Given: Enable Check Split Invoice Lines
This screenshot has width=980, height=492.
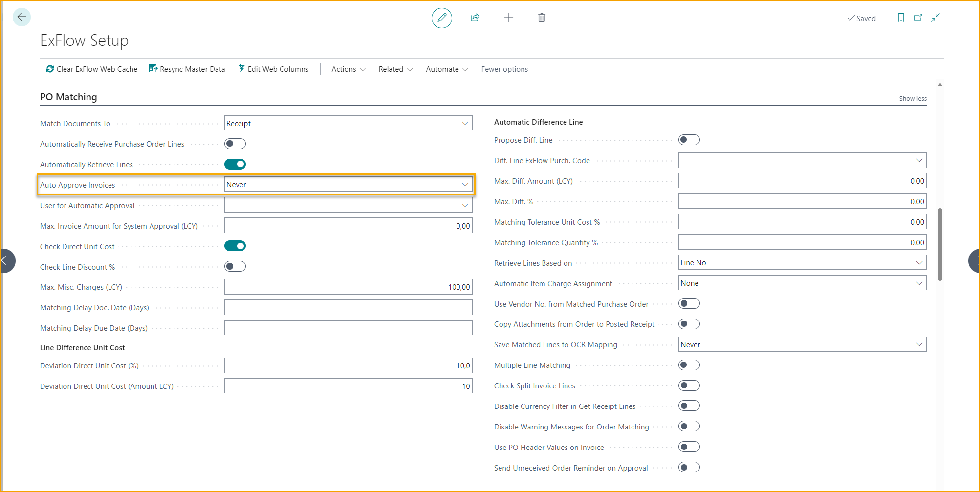Looking at the screenshot, I should coord(689,385).
